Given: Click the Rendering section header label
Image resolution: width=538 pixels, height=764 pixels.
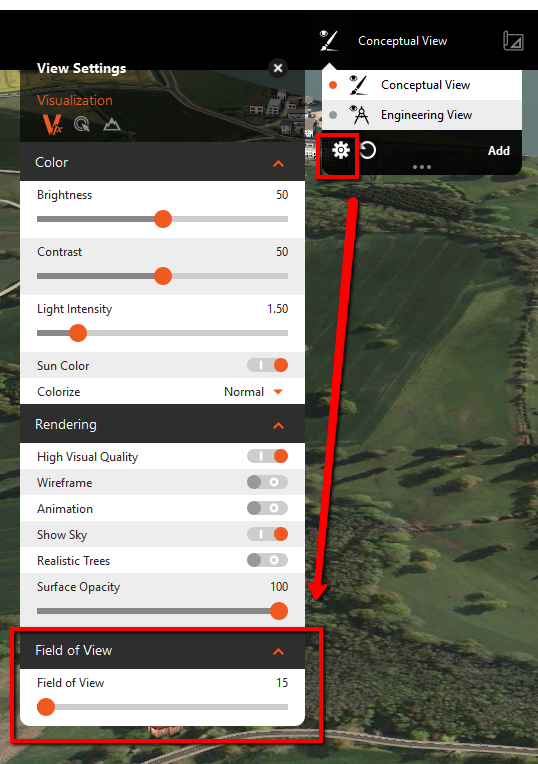Looking at the screenshot, I should click(x=66, y=424).
